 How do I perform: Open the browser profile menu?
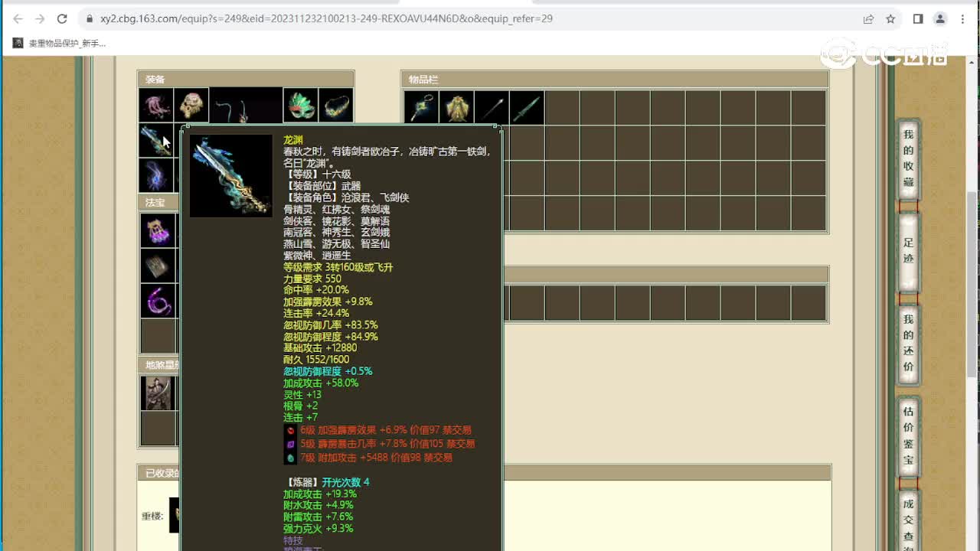[940, 18]
